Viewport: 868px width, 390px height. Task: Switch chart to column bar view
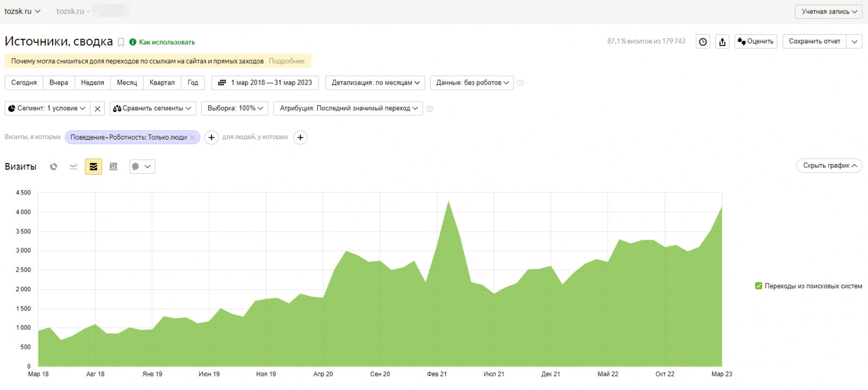click(113, 167)
